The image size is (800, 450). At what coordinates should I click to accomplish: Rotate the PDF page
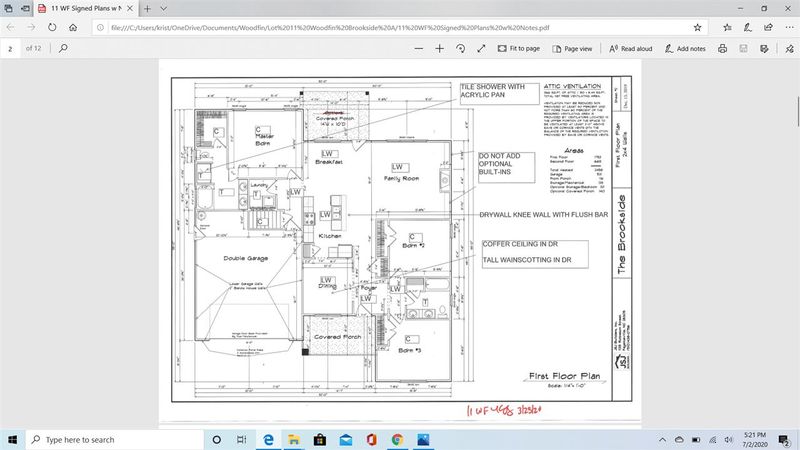(460, 48)
